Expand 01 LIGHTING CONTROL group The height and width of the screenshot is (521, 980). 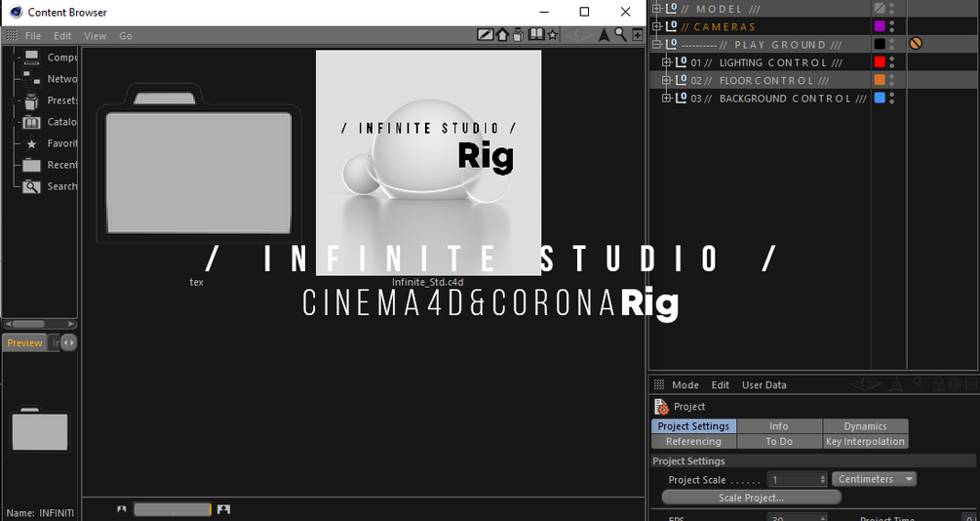(666, 62)
